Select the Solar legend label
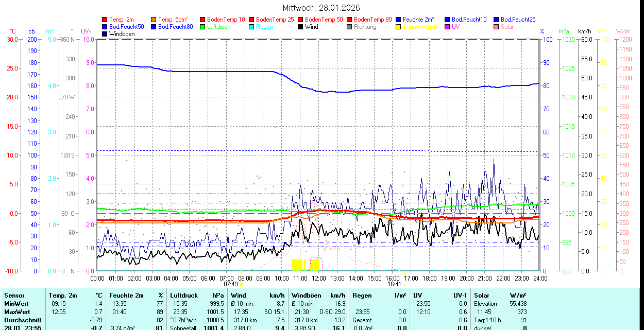 click(x=506, y=27)
